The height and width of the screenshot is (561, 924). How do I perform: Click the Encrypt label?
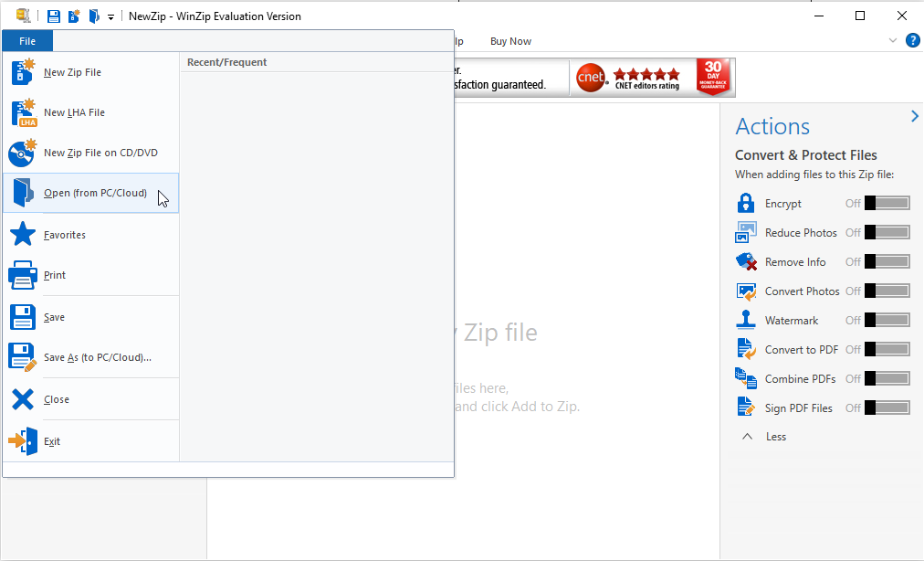click(783, 204)
